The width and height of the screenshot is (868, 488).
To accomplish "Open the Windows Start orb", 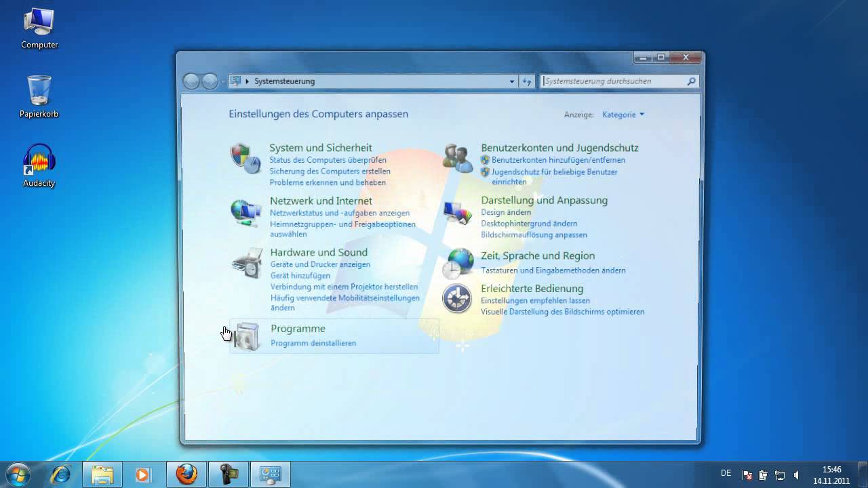I will click(x=18, y=474).
